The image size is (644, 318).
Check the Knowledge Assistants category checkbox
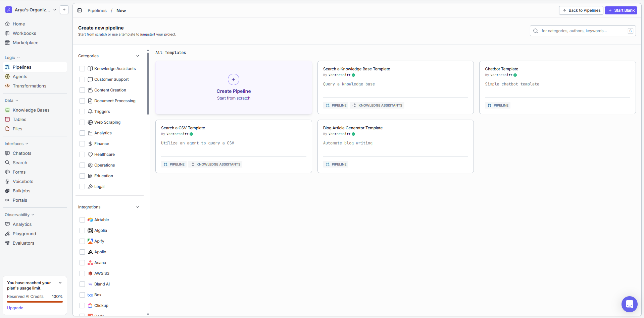click(x=82, y=69)
